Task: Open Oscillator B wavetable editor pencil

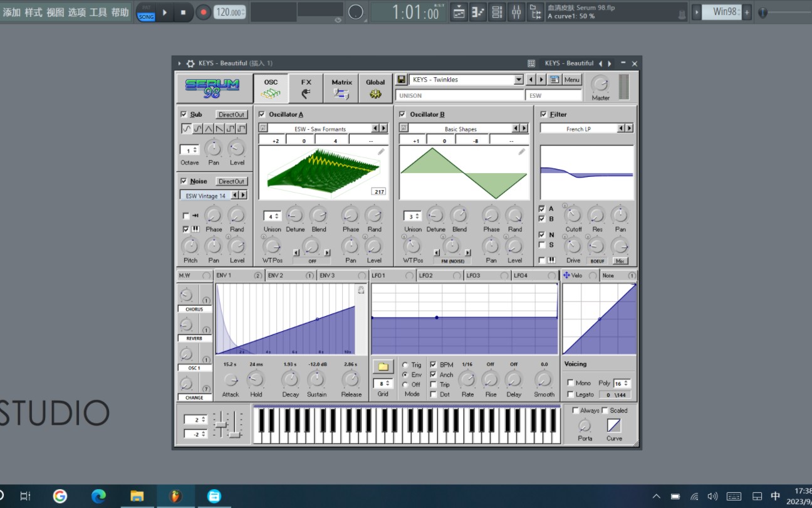Action: tap(521, 152)
